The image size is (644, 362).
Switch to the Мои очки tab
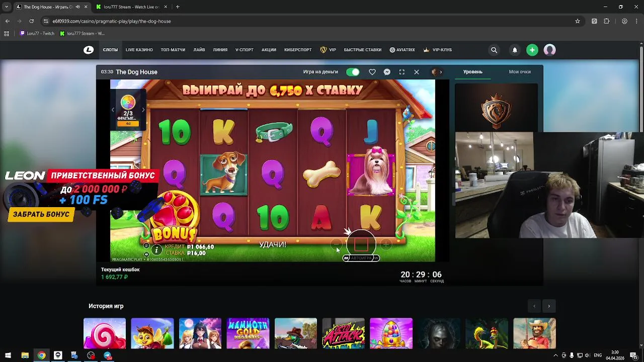pos(520,72)
